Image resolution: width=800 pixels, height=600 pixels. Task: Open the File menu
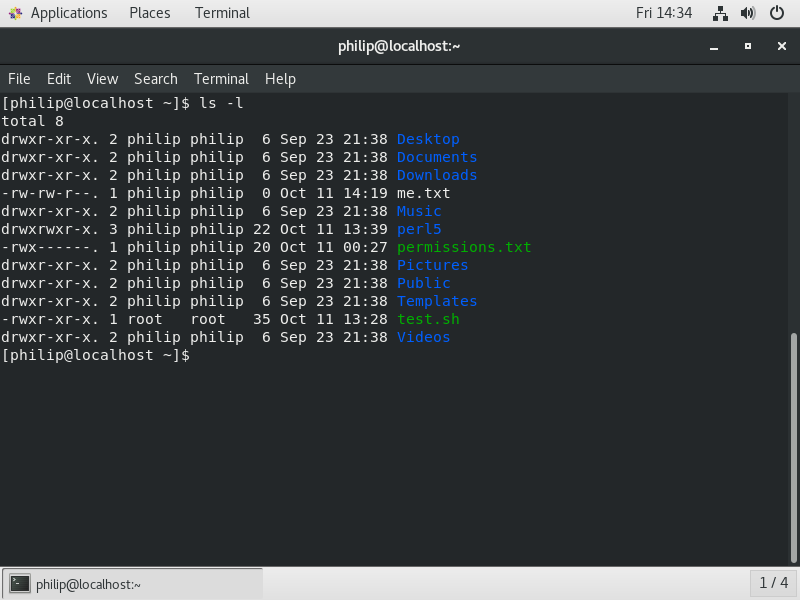[19, 79]
